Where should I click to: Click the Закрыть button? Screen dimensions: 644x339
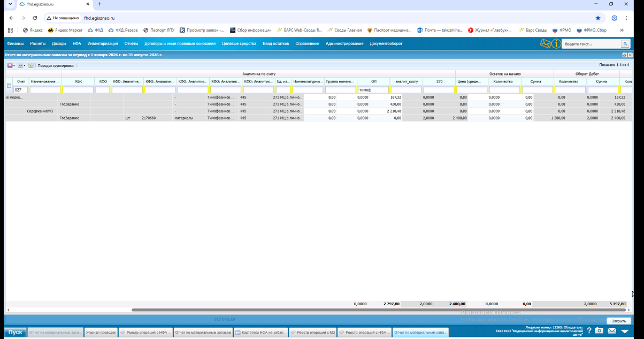(x=618, y=321)
